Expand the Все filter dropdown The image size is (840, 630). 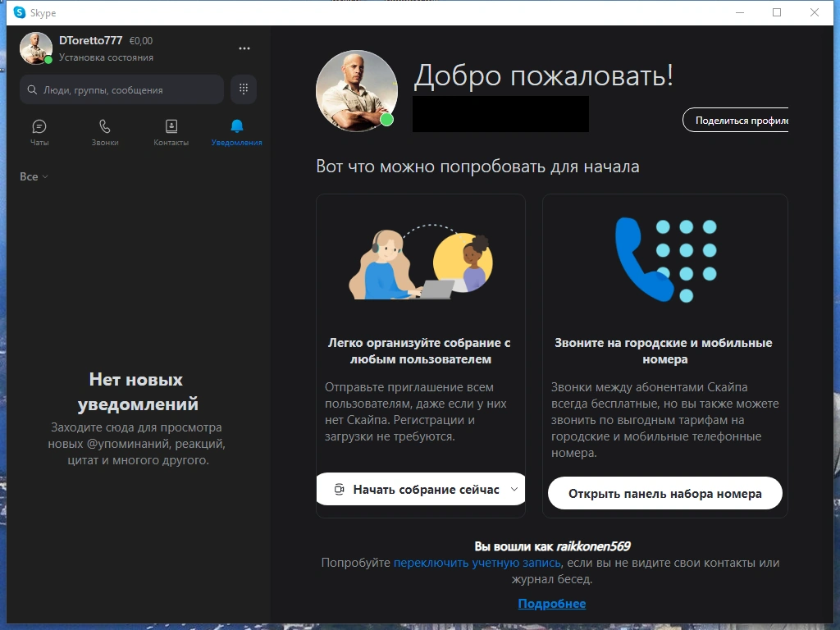(34, 177)
